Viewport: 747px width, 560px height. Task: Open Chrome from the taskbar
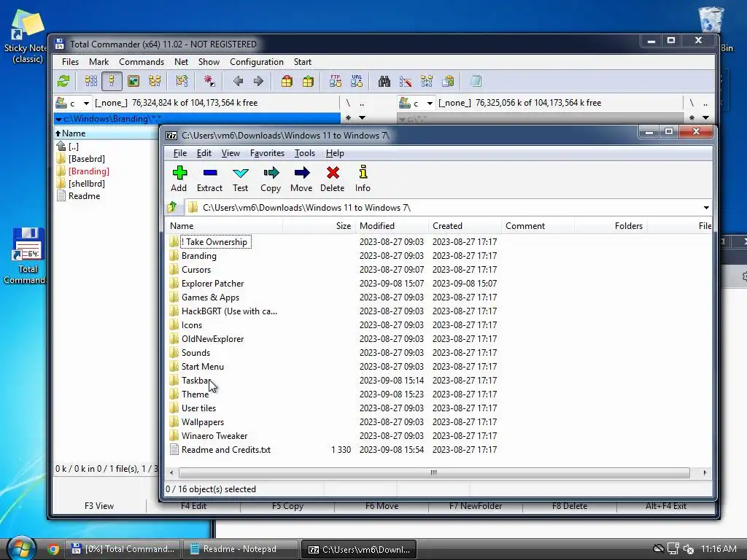53,549
